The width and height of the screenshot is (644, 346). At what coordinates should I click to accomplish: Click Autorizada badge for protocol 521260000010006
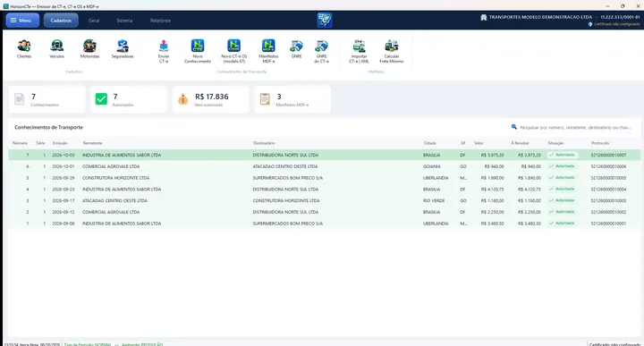[562, 166]
